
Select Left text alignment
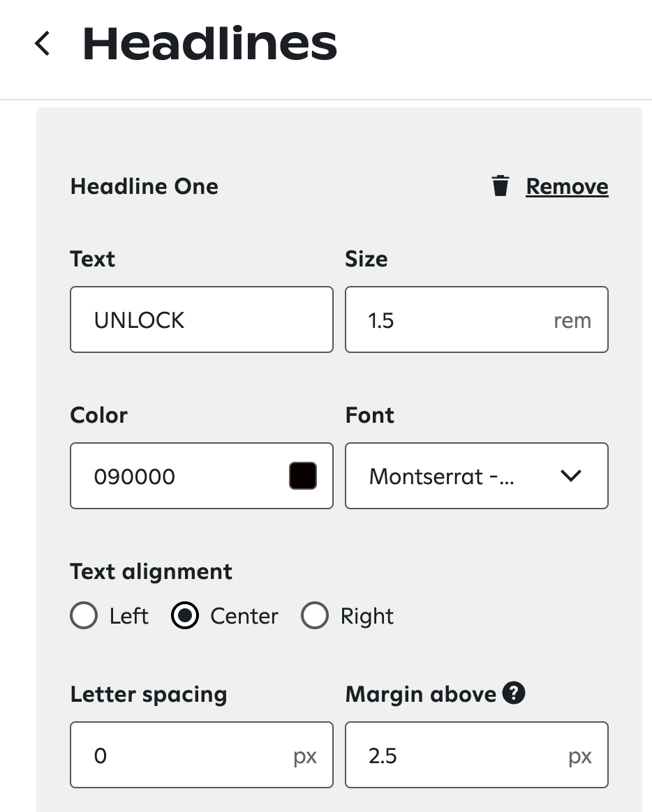point(84,616)
